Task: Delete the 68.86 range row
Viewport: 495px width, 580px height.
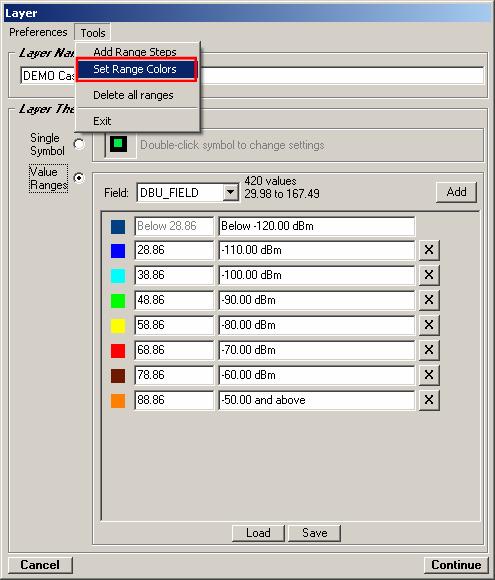Action: click(429, 350)
